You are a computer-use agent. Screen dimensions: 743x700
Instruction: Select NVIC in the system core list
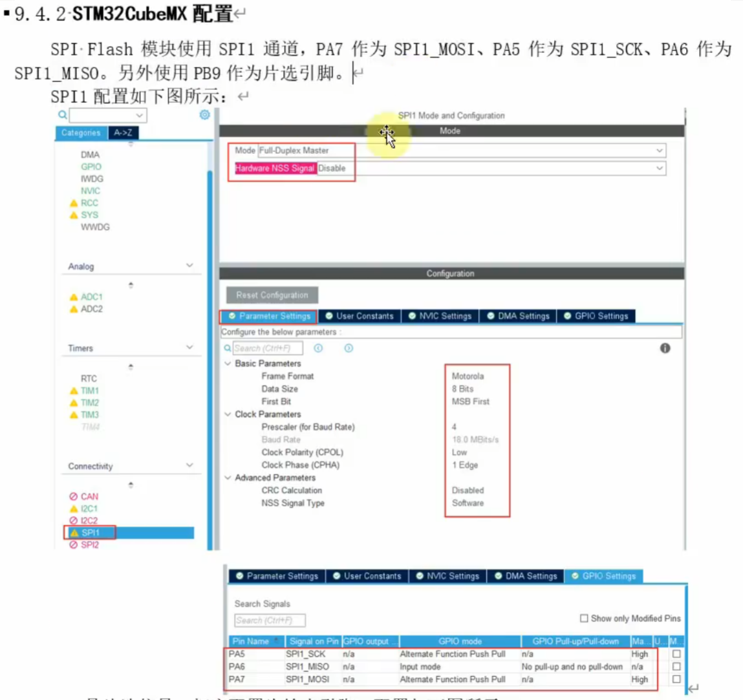90,191
